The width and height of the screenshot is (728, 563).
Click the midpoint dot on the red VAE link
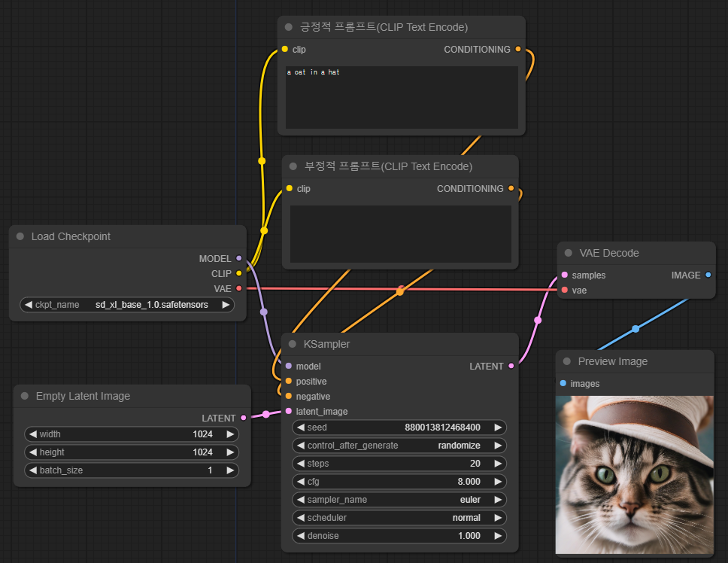(x=402, y=288)
